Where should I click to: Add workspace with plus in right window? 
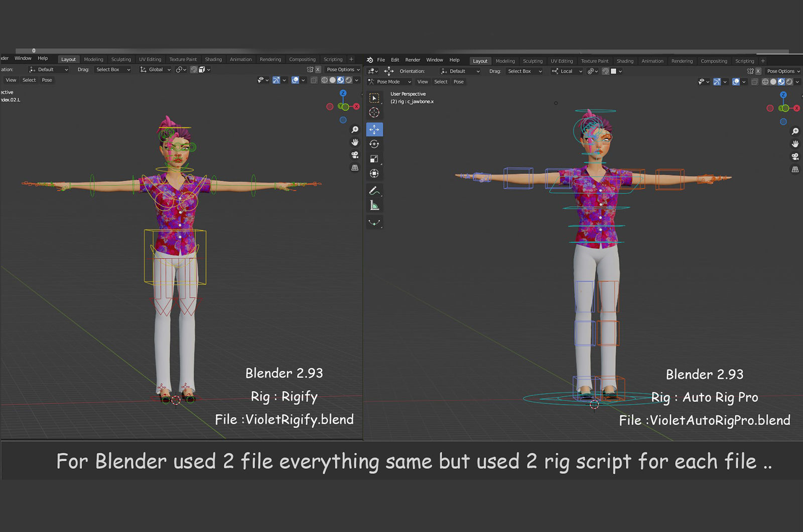(x=763, y=61)
